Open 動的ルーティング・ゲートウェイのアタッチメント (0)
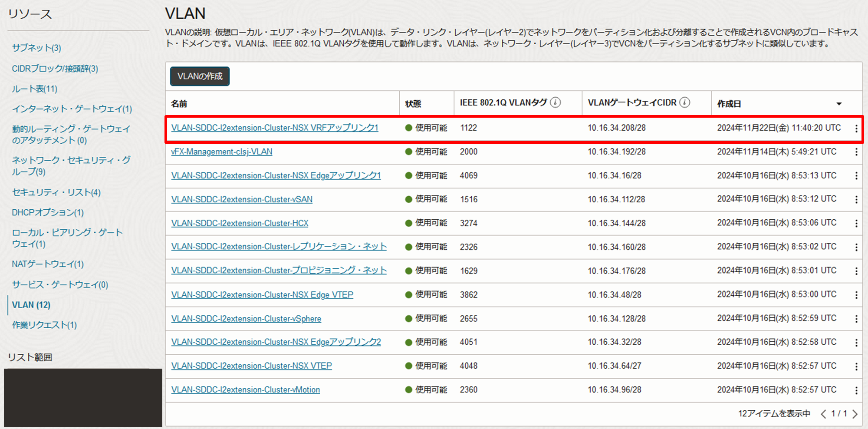Viewport: 868px width, 429px height. [x=71, y=135]
